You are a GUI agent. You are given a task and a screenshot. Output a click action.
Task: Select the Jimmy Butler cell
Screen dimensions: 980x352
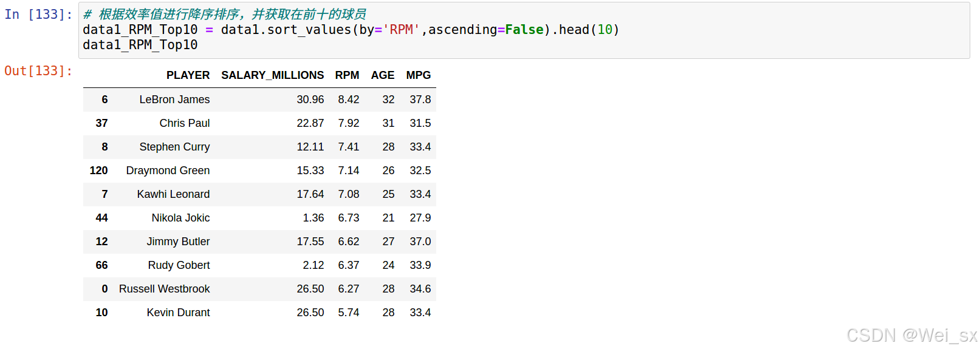178,242
